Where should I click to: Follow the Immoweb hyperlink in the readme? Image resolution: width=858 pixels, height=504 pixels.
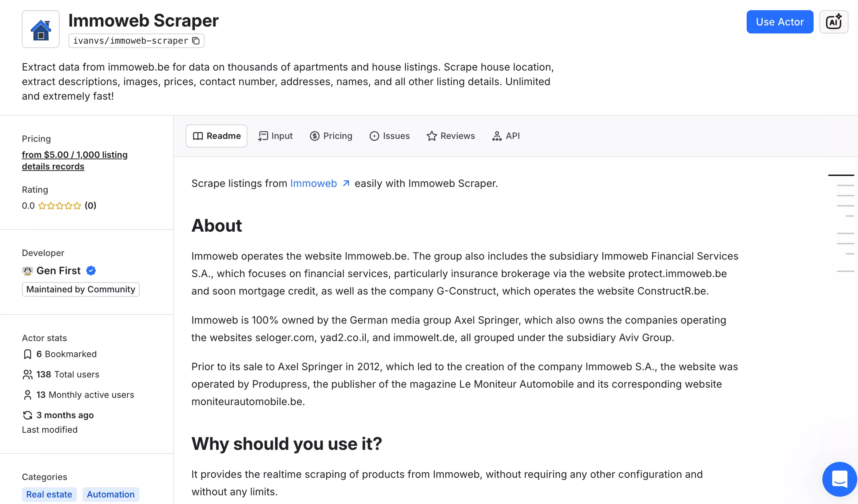[314, 183]
